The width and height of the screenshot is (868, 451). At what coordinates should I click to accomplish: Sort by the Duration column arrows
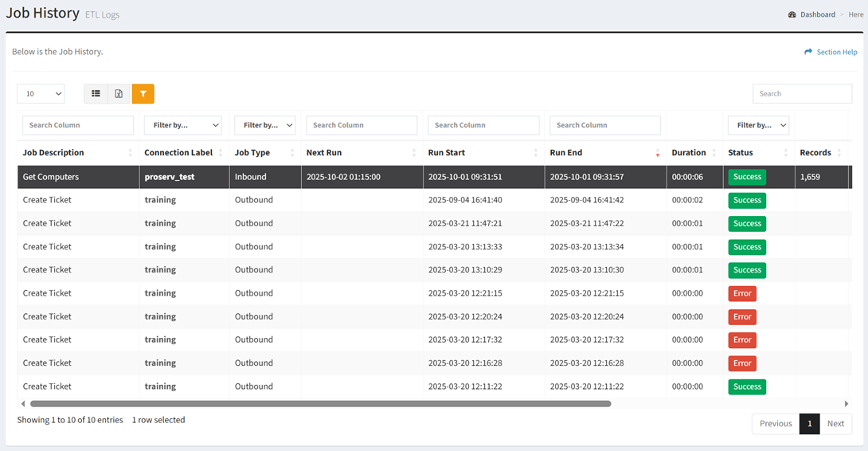[714, 153]
